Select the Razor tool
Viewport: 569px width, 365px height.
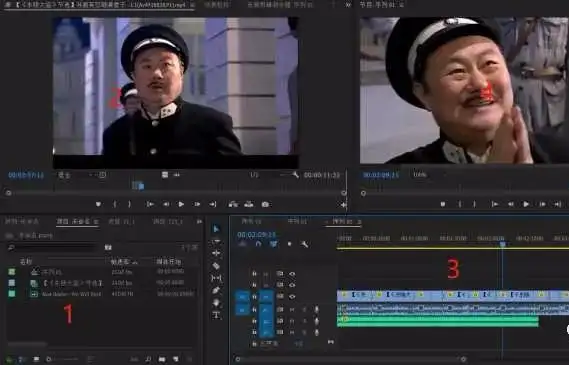click(216, 266)
